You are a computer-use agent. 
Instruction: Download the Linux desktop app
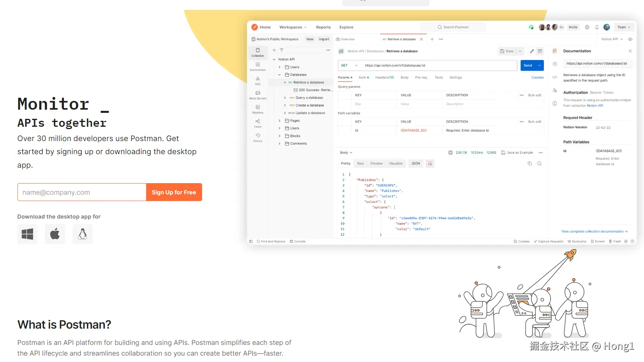click(83, 234)
